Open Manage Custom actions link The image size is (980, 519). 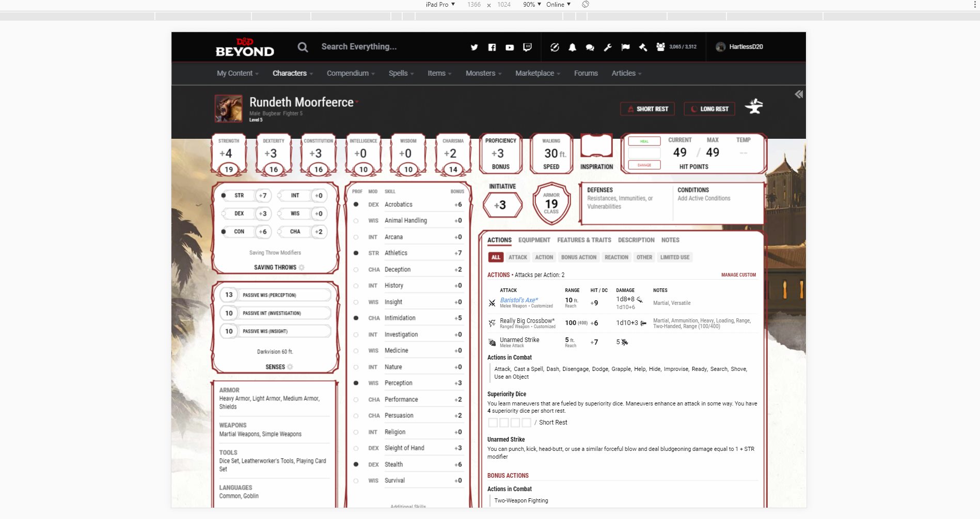click(738, 275)
